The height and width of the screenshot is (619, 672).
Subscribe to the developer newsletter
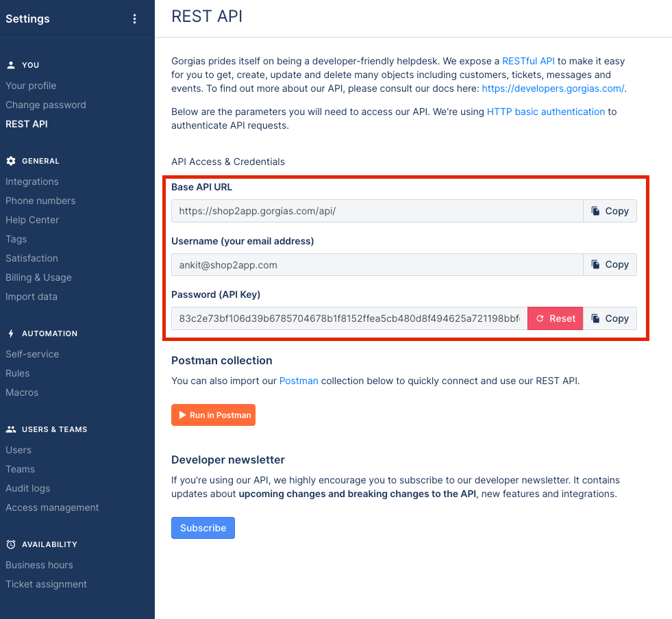(203, 528)
